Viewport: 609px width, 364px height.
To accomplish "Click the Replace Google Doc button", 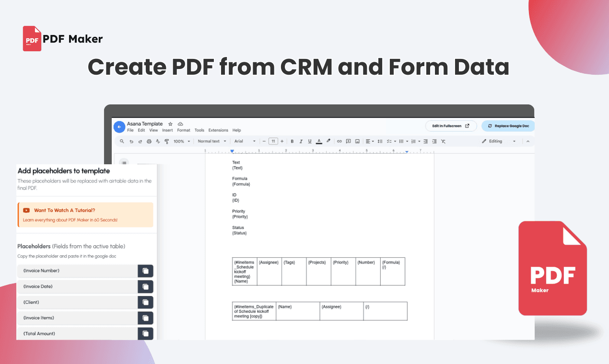I will [508, 126].
